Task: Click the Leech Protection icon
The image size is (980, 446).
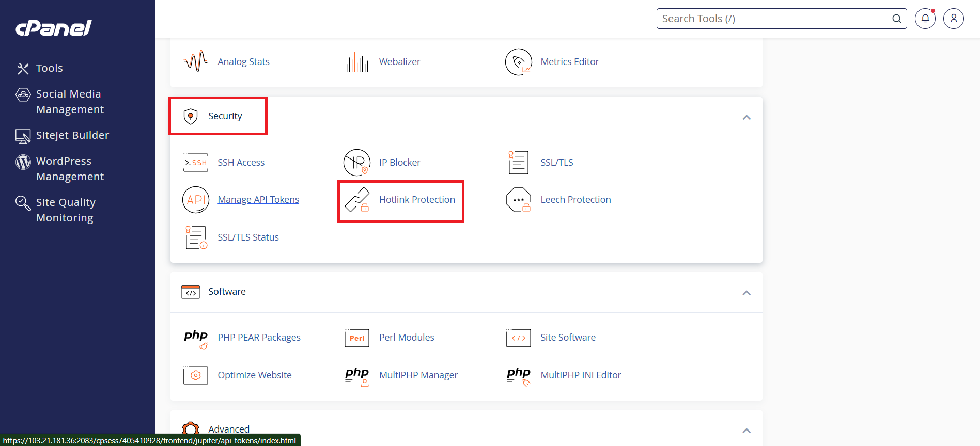Action: click(x=519, y=200)
